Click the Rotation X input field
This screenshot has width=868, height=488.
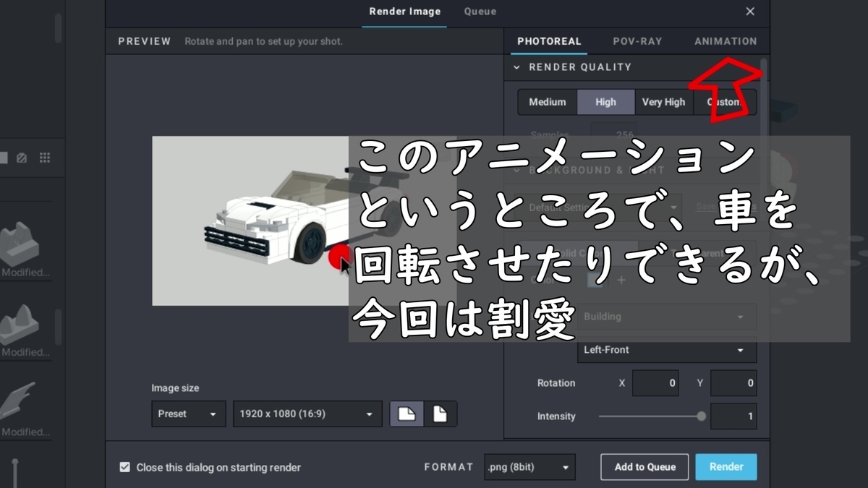tap(655, 383)
